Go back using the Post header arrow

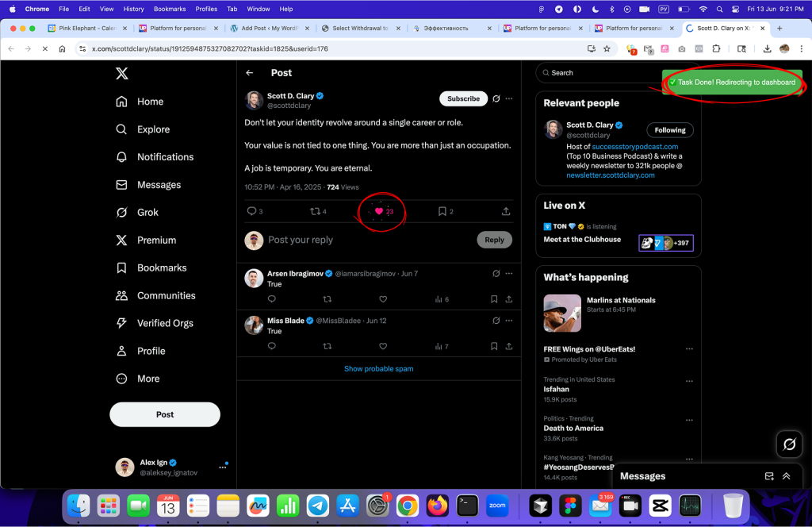pos(250,73)
